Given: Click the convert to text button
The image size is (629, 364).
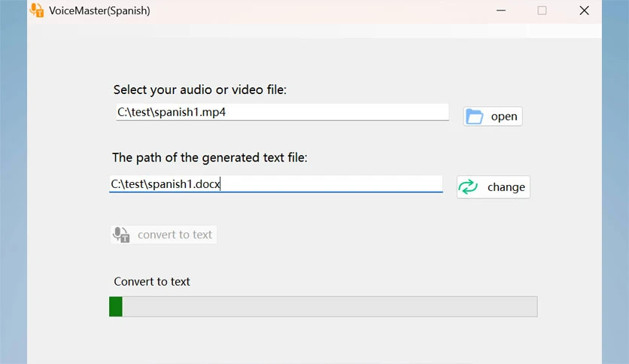Looking at the screenshot, I should pos(163,235).
